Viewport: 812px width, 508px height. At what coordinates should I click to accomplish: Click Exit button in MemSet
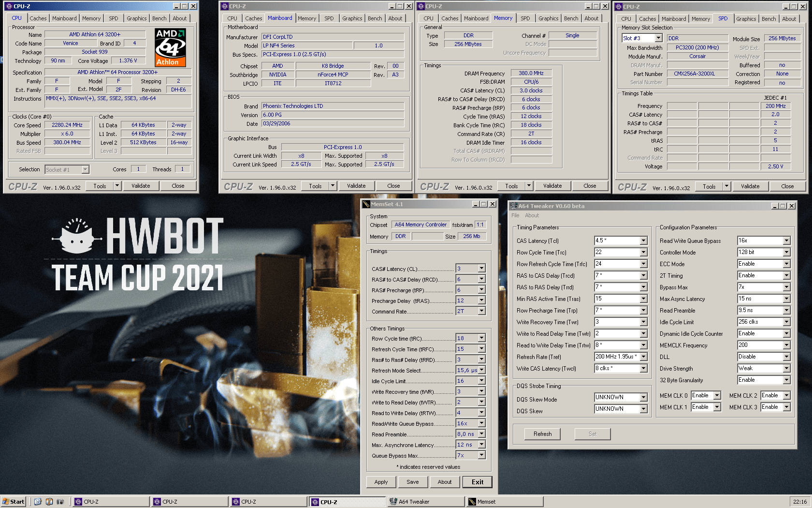point(478,482)
